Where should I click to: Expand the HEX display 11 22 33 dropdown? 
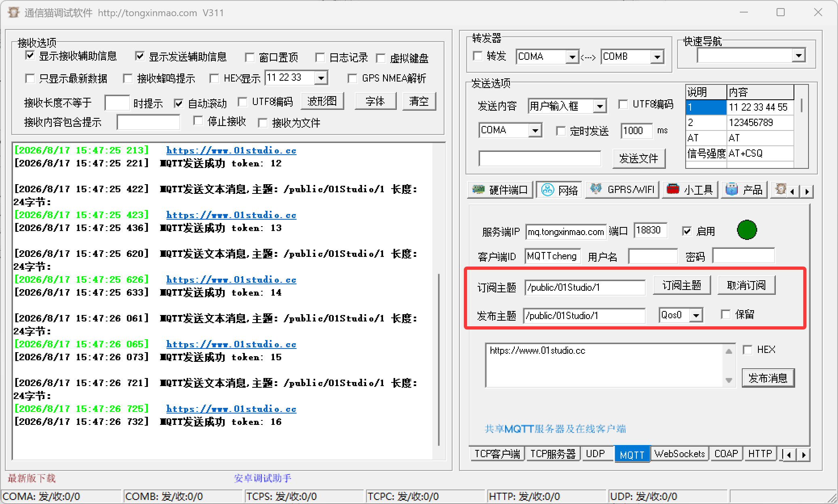(321, 78)
